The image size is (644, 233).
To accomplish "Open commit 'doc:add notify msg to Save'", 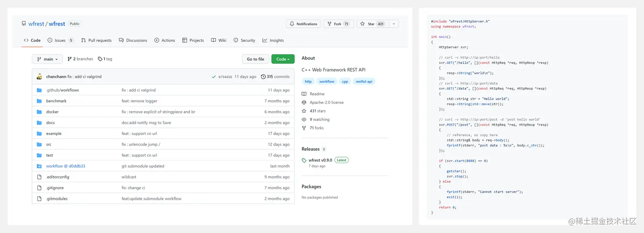I will pyautogui.click(x=146, y=123).
